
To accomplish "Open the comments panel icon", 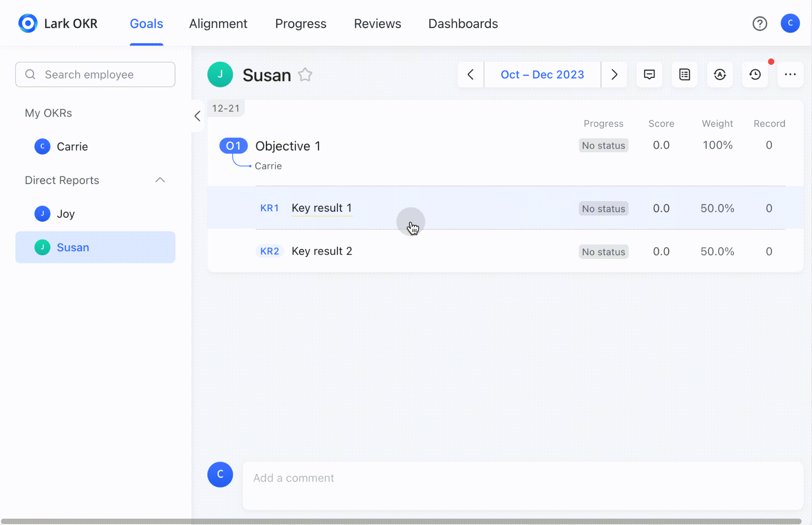I will pos(649,74).
